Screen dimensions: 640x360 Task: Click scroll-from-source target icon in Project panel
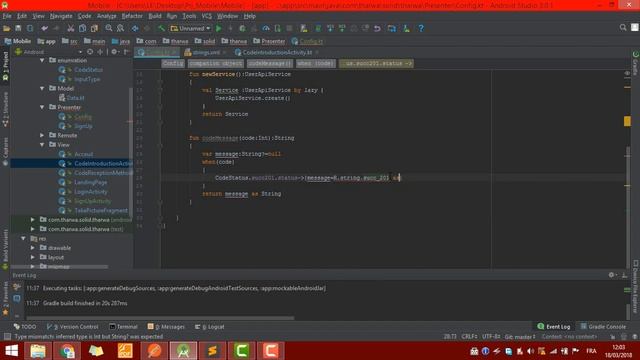90,52
